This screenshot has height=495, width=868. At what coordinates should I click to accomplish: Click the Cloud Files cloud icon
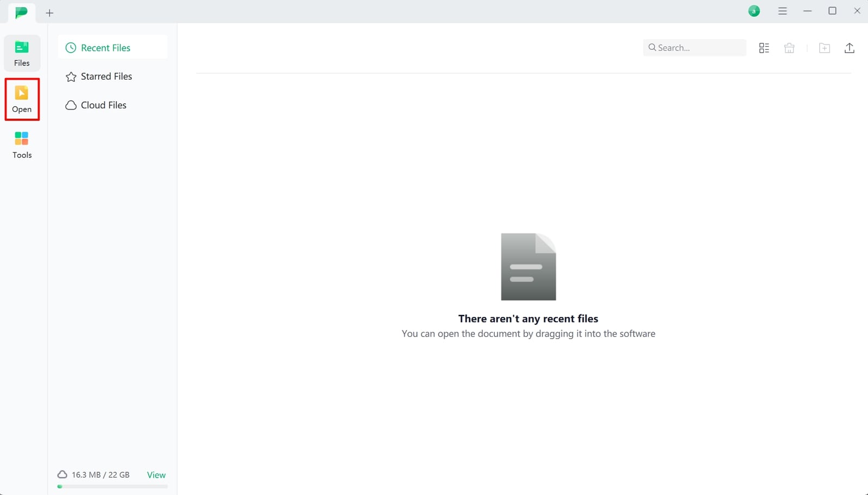[71, 105]
